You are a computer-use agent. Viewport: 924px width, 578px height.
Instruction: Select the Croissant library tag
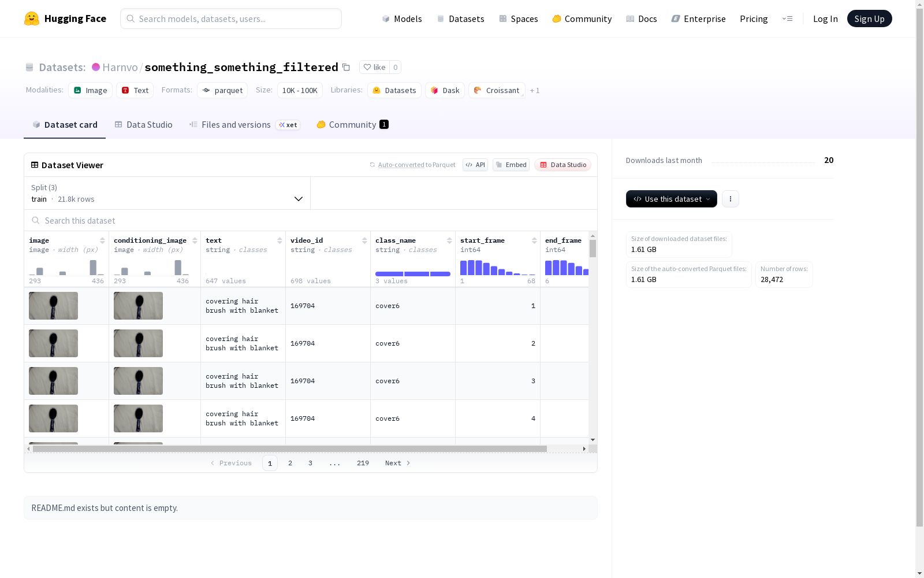click(497, 90)
